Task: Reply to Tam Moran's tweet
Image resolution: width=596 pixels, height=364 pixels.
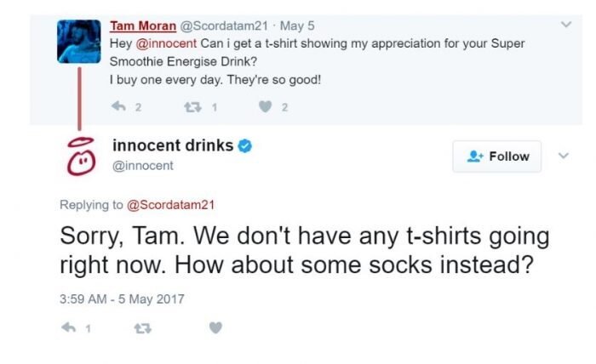Action: (118, 106)
